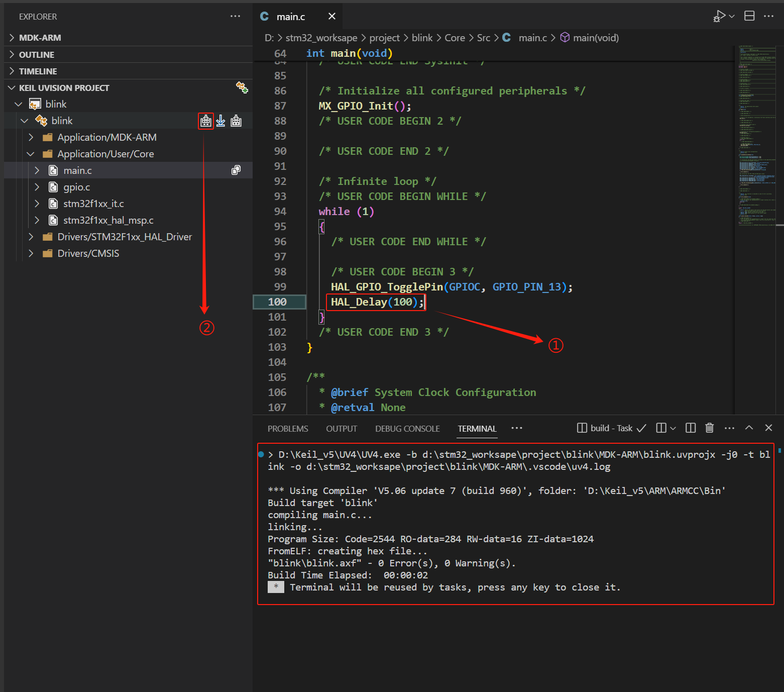Click breadcrumb Src
Image resolution: width=784 pixels, height=692 pixels.
point(483,38)
